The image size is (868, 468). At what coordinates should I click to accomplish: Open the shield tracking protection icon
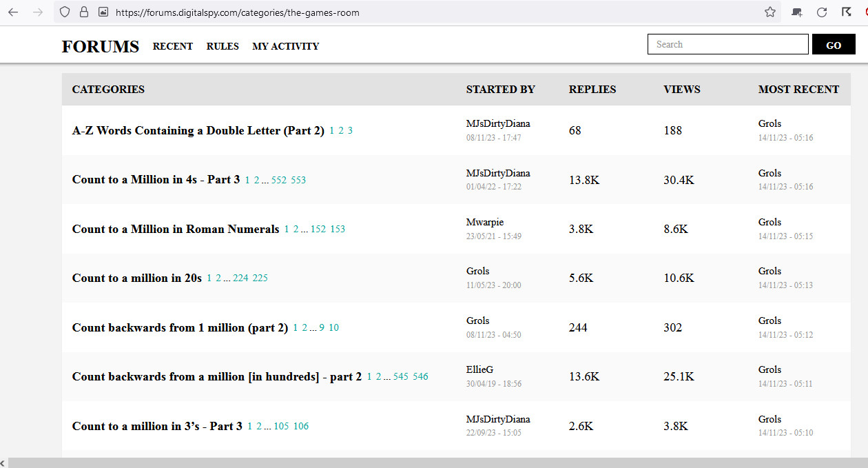[x=65, y=12]
